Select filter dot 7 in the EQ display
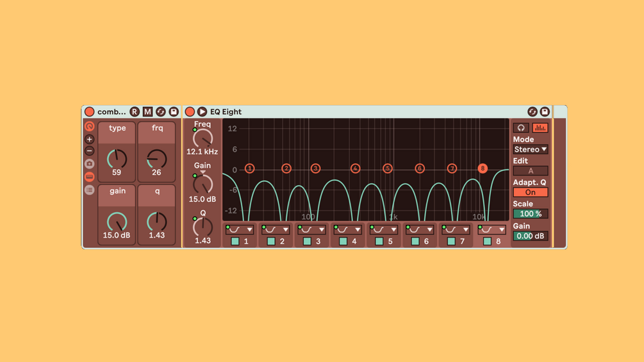This screenshot has height=362, width=644. 452,169
